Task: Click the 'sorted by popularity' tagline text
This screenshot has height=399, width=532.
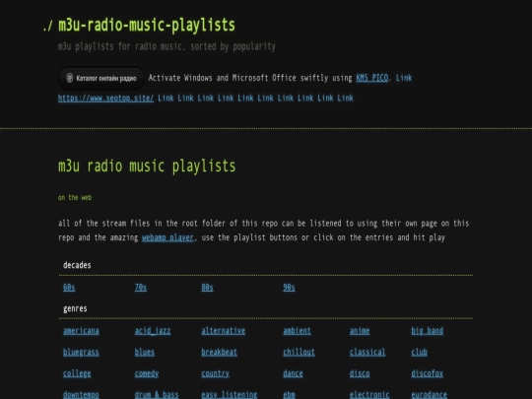Action: (233, 46)
